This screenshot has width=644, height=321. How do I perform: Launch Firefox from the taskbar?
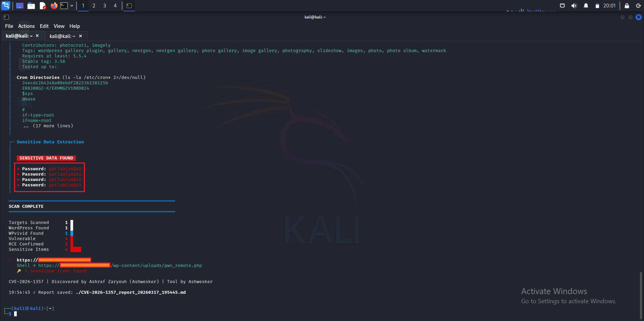point(54,6)
